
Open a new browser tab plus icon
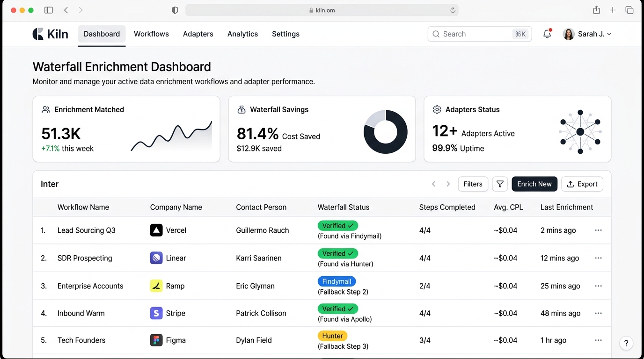pyautogui.click(x=613, y=10)
